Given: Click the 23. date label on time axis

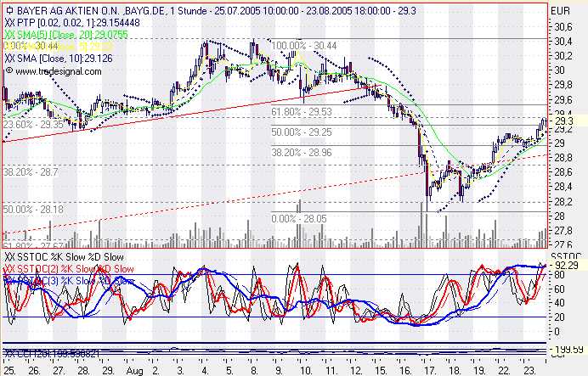Looking at the screenshot, I should coord(529,371).
